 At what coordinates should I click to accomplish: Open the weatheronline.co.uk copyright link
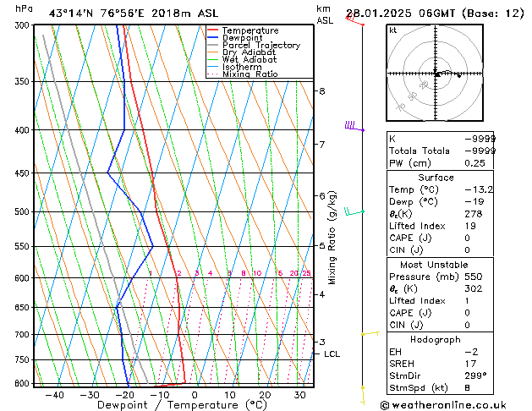[443, 405]
